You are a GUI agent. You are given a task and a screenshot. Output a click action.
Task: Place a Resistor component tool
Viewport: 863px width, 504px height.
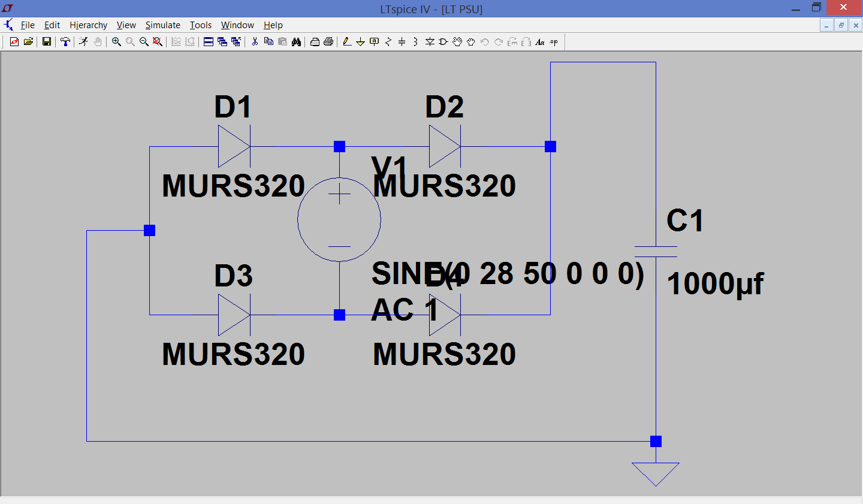click(x=388, y=42)
